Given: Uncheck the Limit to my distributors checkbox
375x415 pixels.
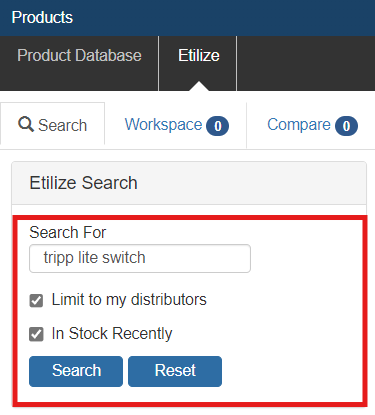Looking at the screenshot, I should (36, 301).
